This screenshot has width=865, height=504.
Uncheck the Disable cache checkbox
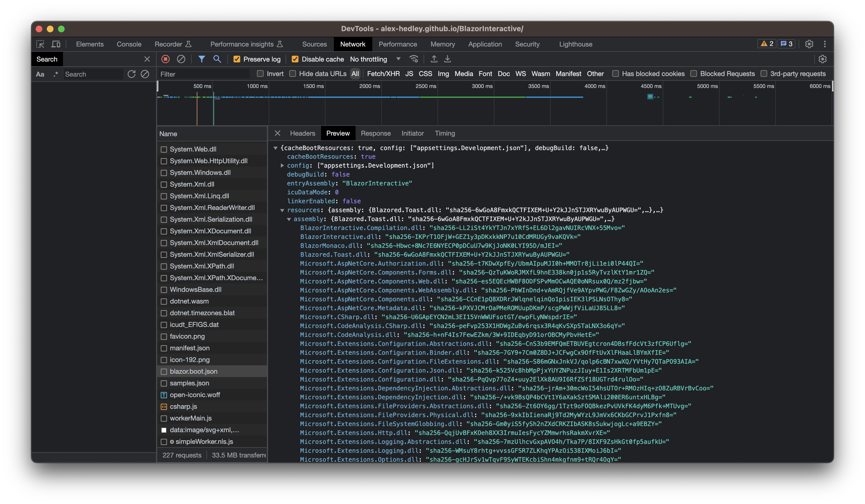click(x=295, y=59)
